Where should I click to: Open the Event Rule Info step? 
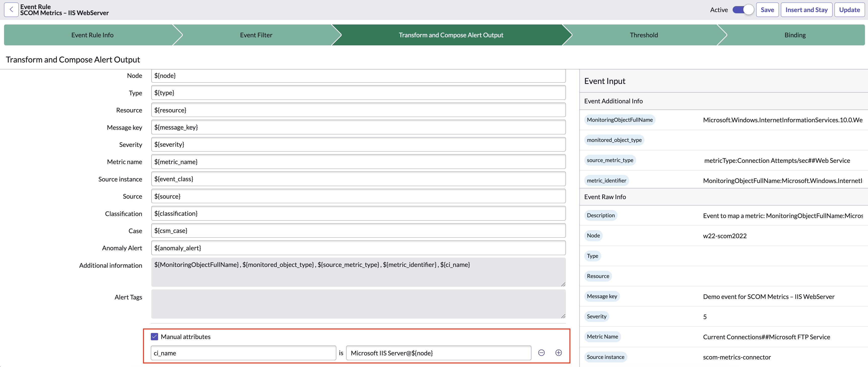[x=92, y=35]
